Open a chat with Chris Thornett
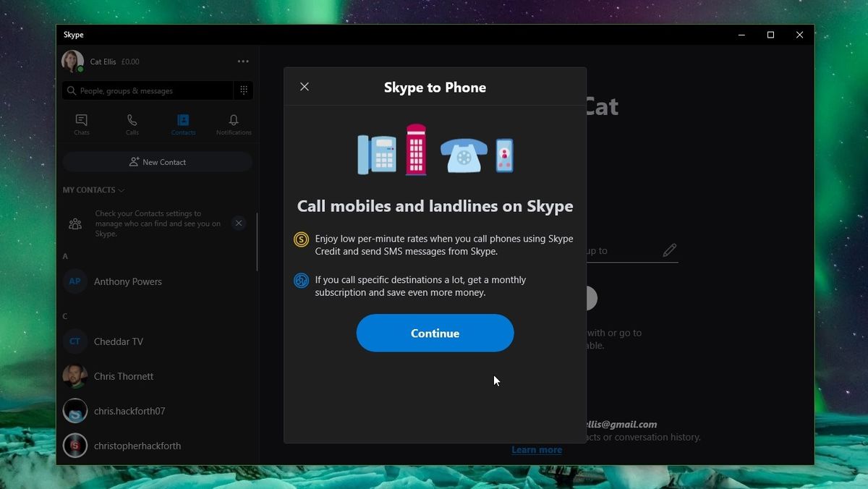The width and height of the screenshot is (868, 489). click(x=124, y=375)
